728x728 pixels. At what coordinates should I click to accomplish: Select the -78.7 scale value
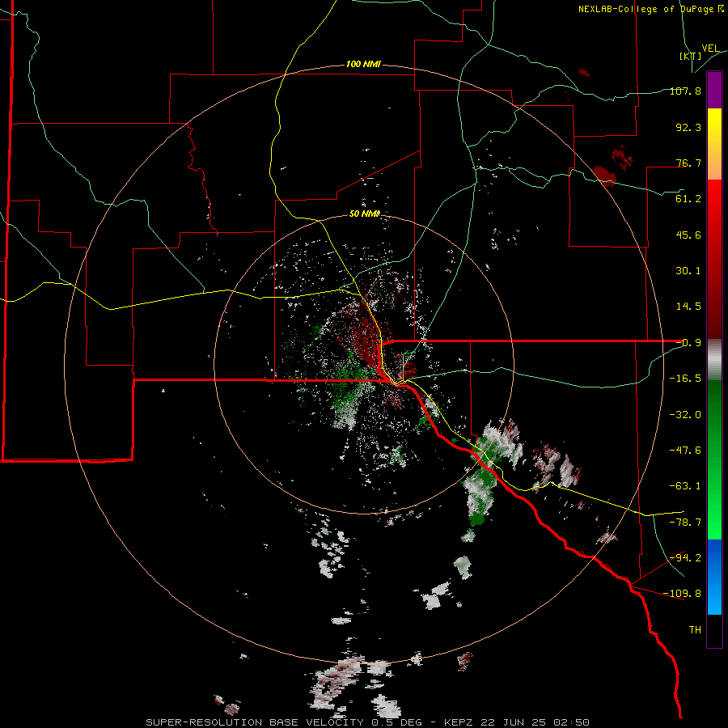(685, 523)
